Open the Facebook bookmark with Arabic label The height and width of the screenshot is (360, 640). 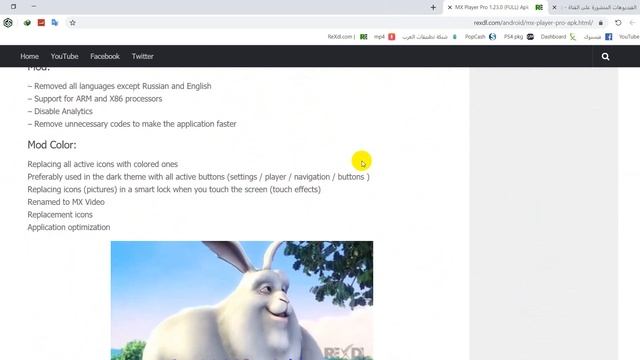598,37
